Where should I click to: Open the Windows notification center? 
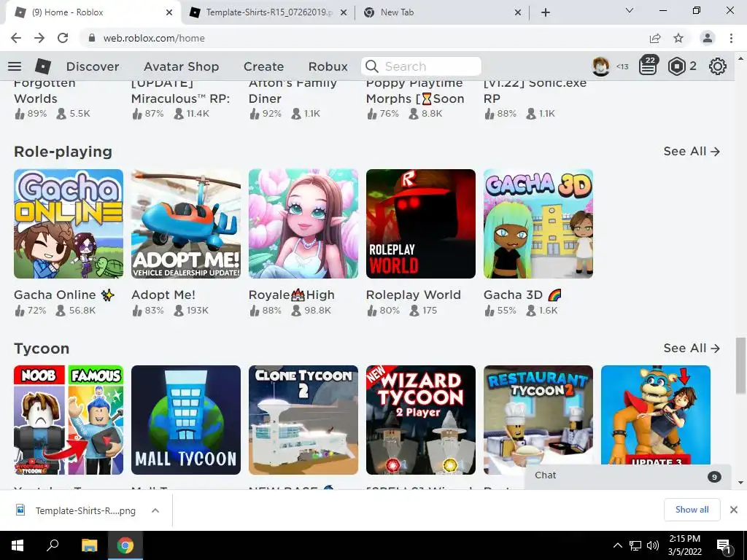click(724, 545)
